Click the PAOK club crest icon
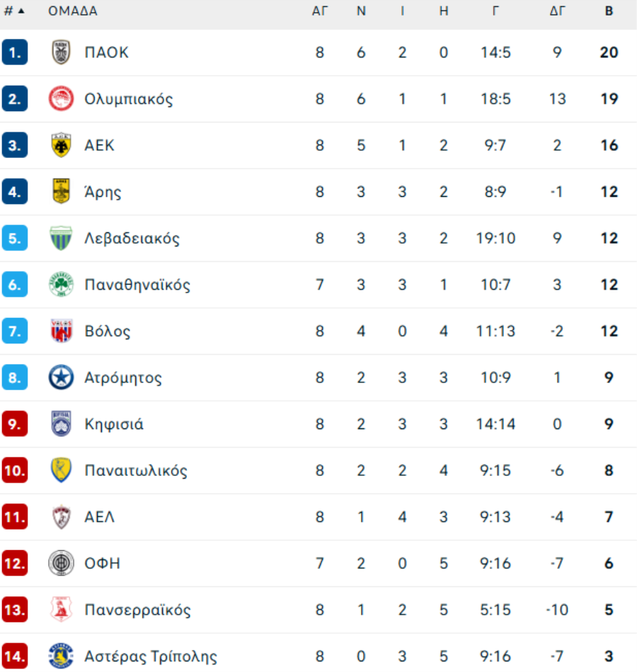Image resolution: width=637 pixels, height=672 pixels. tap(61, 52)
